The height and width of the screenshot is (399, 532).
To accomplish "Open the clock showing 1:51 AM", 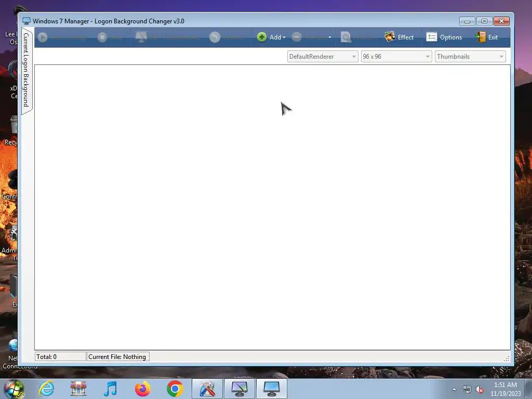I will [x=506, y=389].
